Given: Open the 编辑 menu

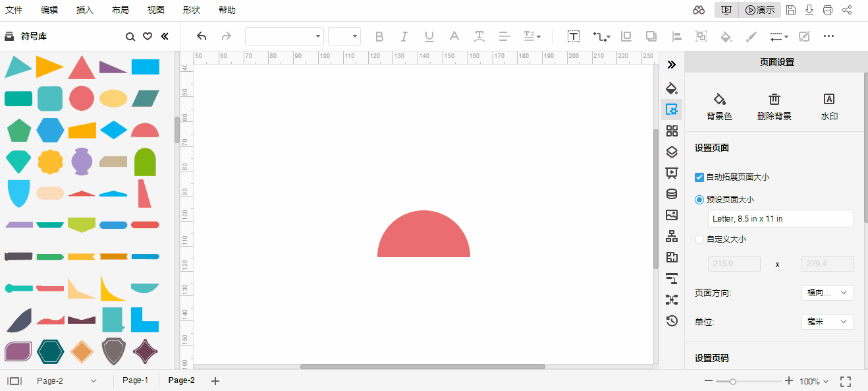Looking at the screenshot, I should click(x=49, y=10).
